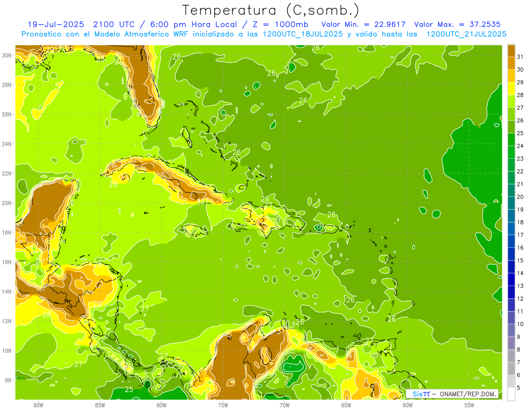Click the orange legend swatch between 30 and 31
Screen dimensions: 532x411
(x=511, y=63)
